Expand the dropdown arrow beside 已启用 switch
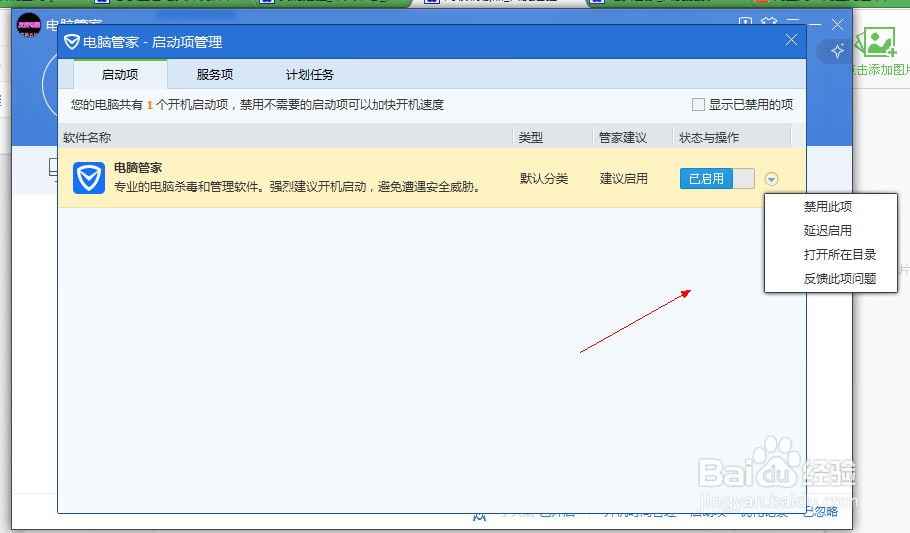The height and width of the screenshot is (533, 910). pos(771,179)
